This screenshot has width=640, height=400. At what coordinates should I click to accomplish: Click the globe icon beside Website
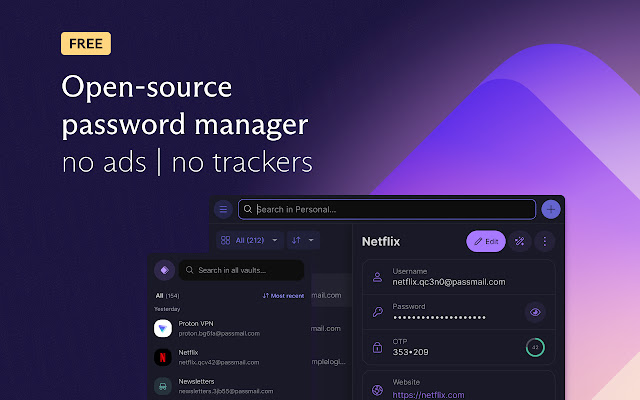tap(378, 390)
